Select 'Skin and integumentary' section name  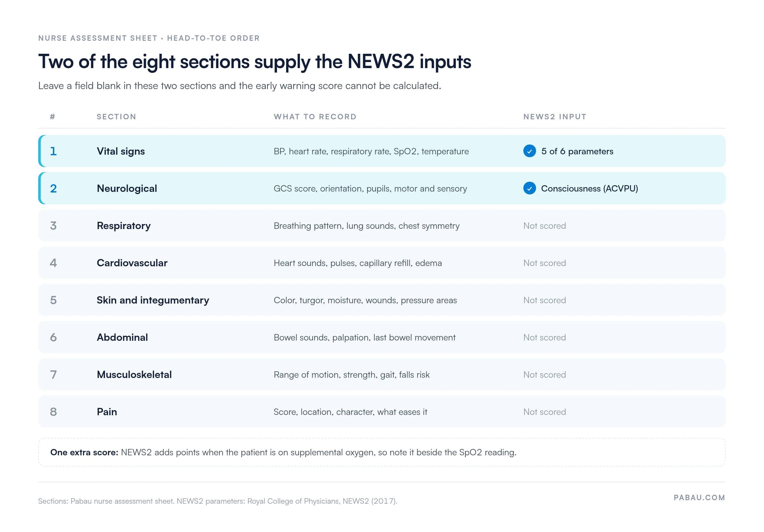(153, 300)
